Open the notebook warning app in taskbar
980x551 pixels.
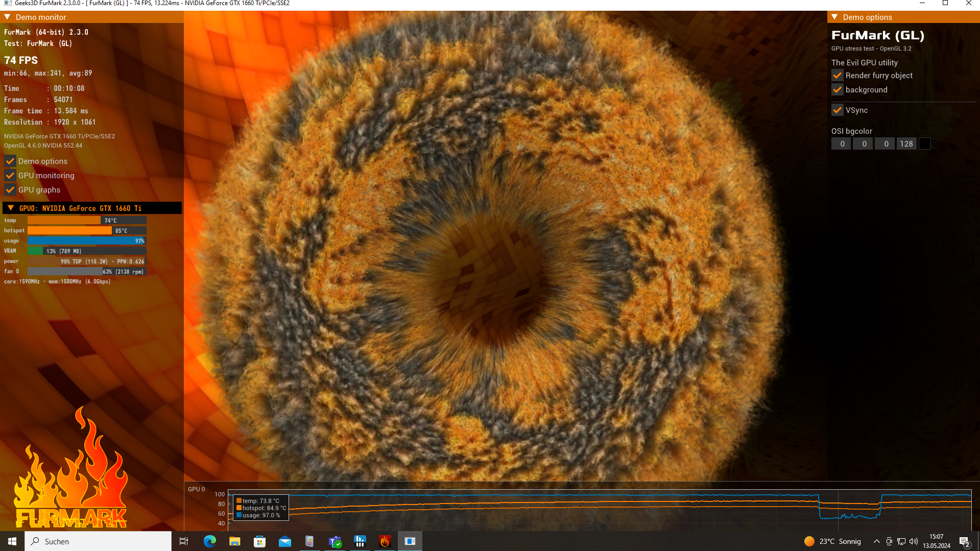click(x=309, y=541)
